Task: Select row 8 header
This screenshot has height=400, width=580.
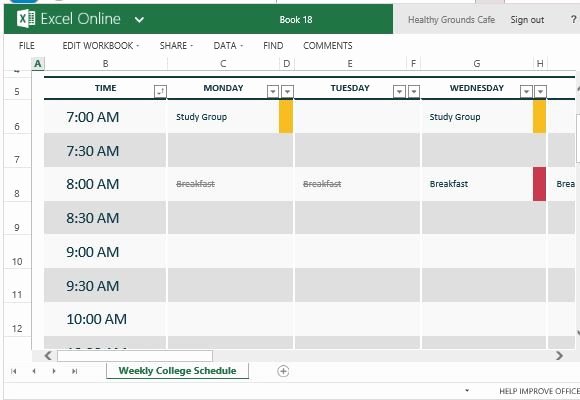Action: click(x=17, y=185)
